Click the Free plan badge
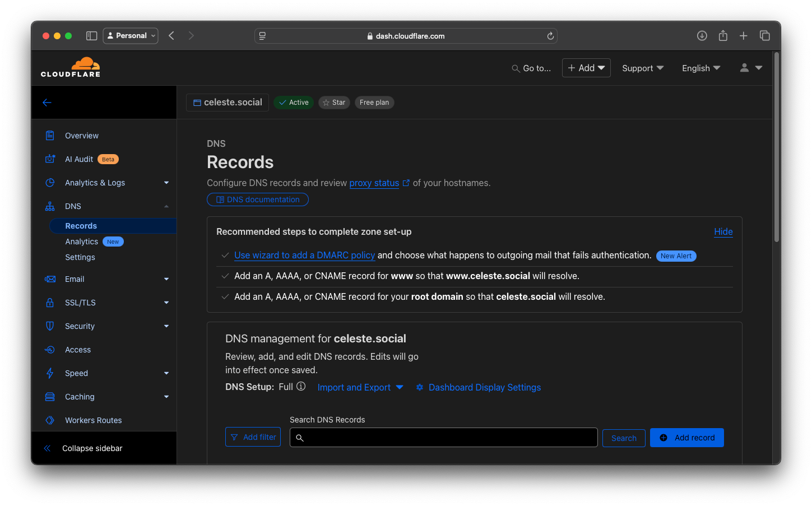 tap(374, 103)
